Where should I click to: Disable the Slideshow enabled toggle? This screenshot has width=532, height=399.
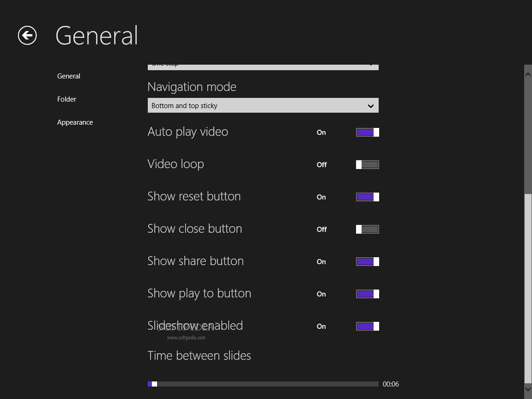[x=368, y=326]
